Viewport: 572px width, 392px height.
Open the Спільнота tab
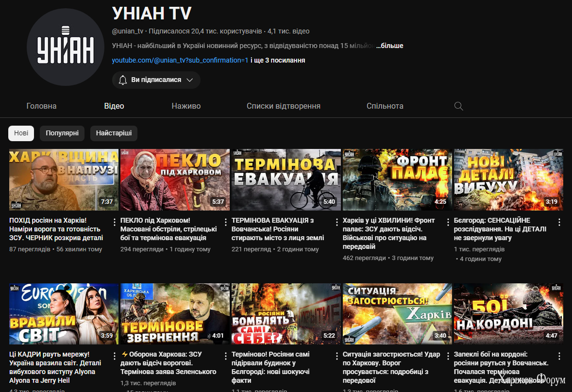385,106
